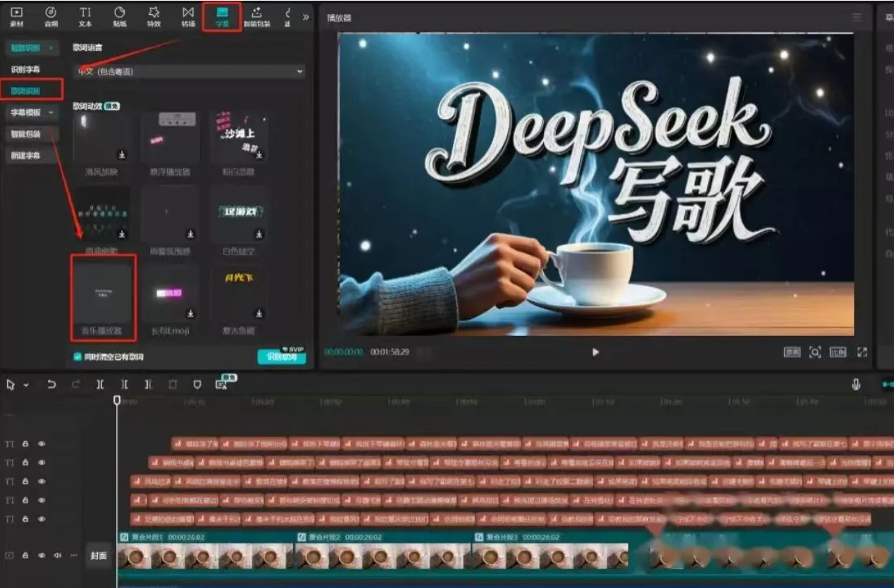Viewport: 894px width, 588px height.
Task: Add a marker with shield icon
Action: 197,384
